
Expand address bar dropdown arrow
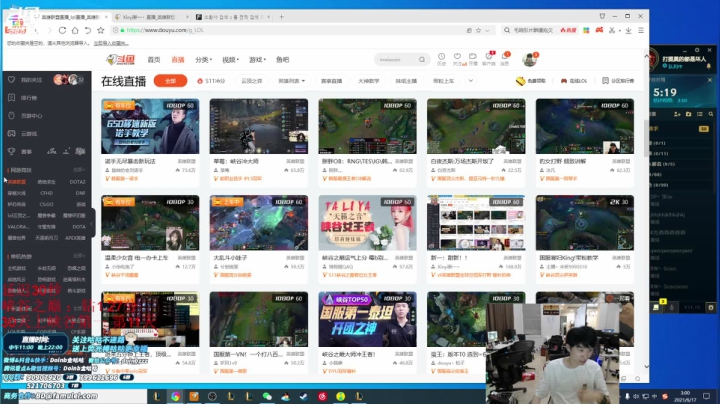(x=488, y=30)
